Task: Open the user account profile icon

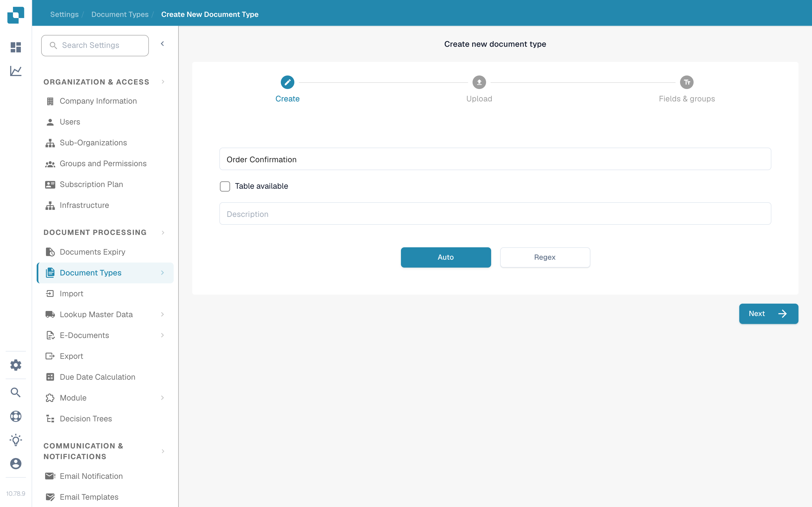Action: tap(16, 464)
